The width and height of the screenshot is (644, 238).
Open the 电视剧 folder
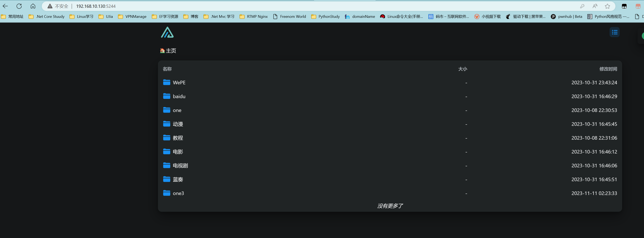point(390,166)
